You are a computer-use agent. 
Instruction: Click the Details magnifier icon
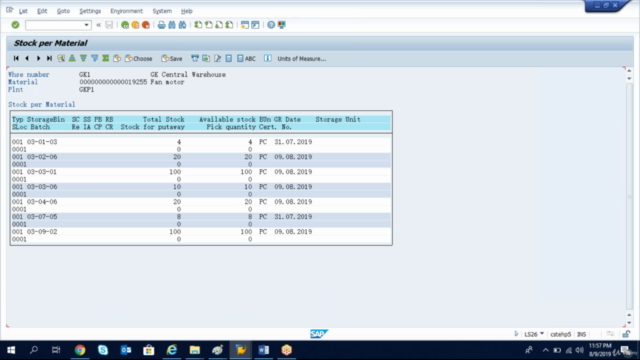(x=61, y=58)
